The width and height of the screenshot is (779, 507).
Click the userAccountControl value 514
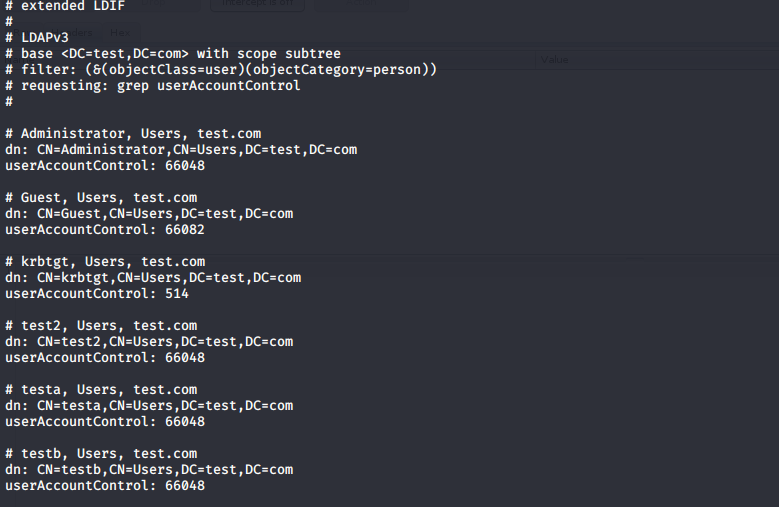(177, 293)
